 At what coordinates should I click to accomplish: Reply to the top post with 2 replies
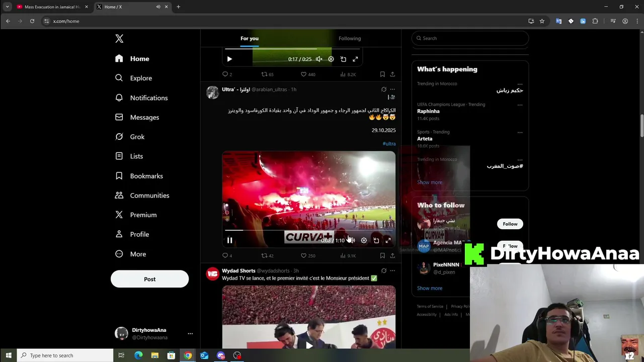(x=227, y=74)
